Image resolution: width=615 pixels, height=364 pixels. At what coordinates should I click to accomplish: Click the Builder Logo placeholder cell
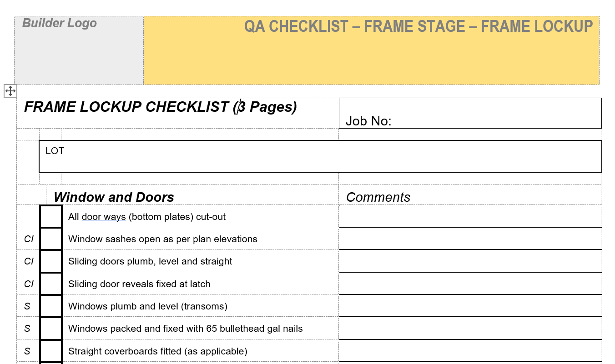(x=79, y=50)
